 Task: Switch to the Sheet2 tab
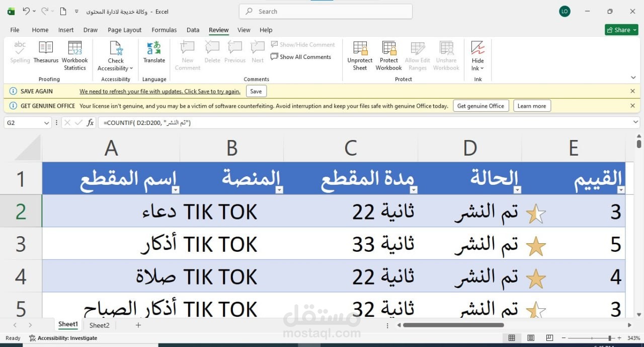click(x=99, y=325)
